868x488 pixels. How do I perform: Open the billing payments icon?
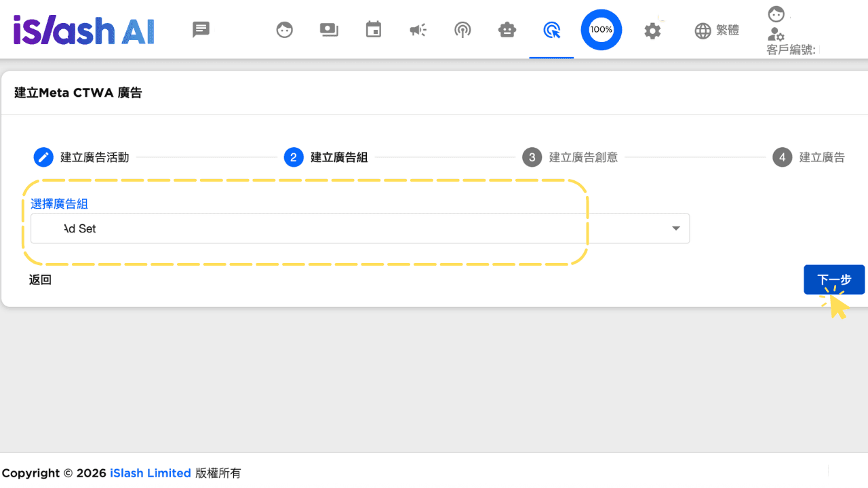click(x=329, y=30)
